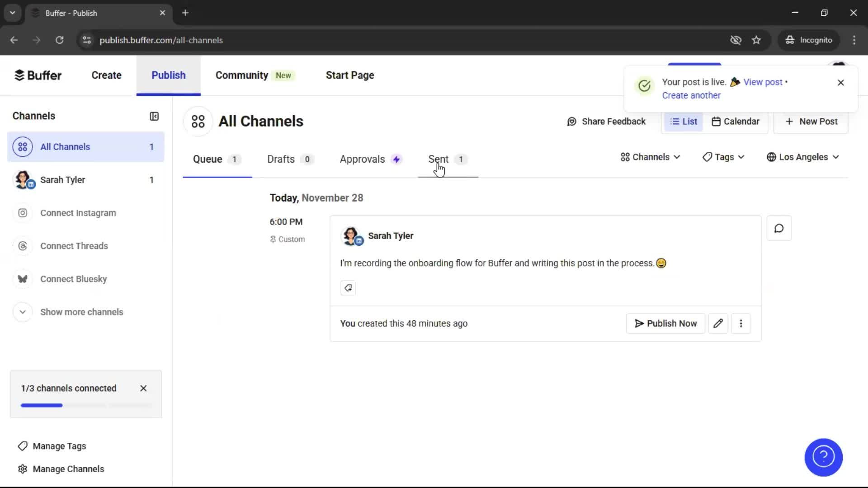Click the Connect Threads icon
Viewport: 868px width, 488px height.
point(23,246)
